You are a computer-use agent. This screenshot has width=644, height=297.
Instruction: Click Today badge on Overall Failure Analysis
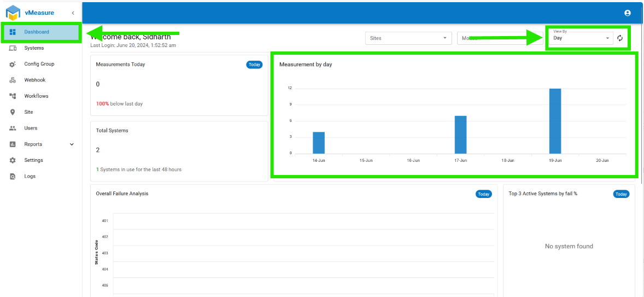pos(484,194)
